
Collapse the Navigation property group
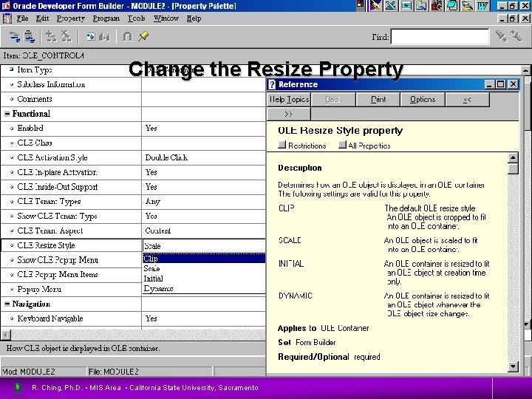coord(7,304)
